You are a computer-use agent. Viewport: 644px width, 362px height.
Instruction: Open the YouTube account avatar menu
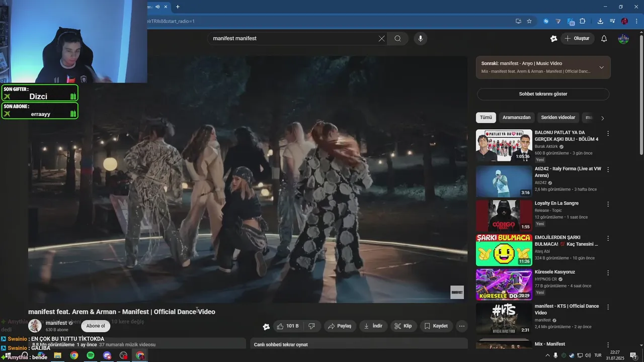pos(623,38)
